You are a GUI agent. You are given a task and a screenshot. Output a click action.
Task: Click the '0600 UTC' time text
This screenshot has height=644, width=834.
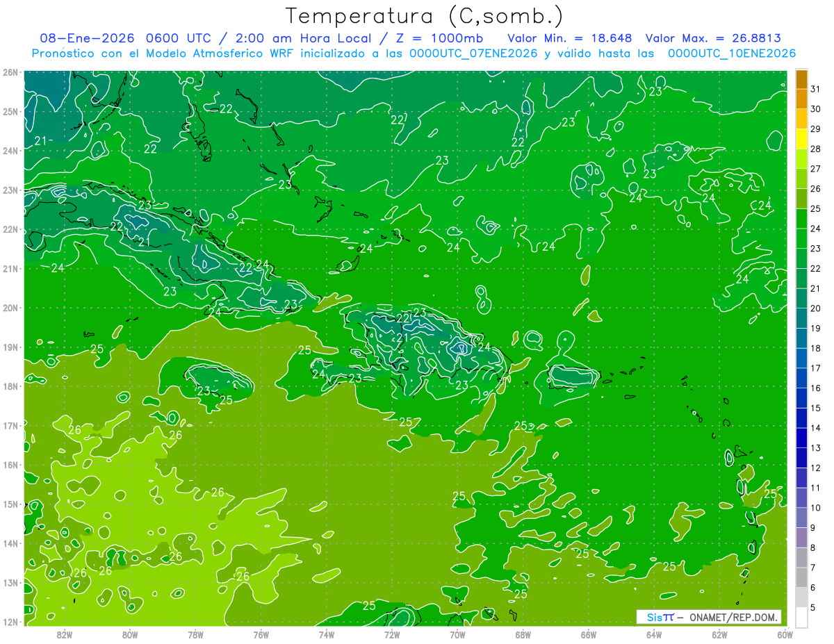[179, 38]
